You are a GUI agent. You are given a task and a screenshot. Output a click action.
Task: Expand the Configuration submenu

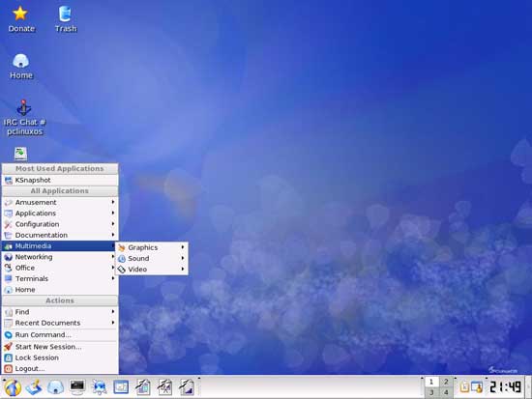coord(60,224)
